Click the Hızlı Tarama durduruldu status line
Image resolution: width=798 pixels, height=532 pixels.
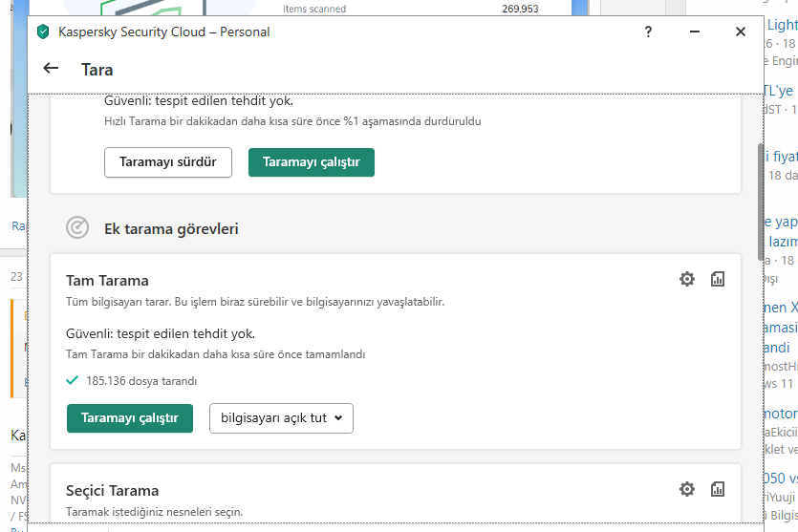coord(292,121)
